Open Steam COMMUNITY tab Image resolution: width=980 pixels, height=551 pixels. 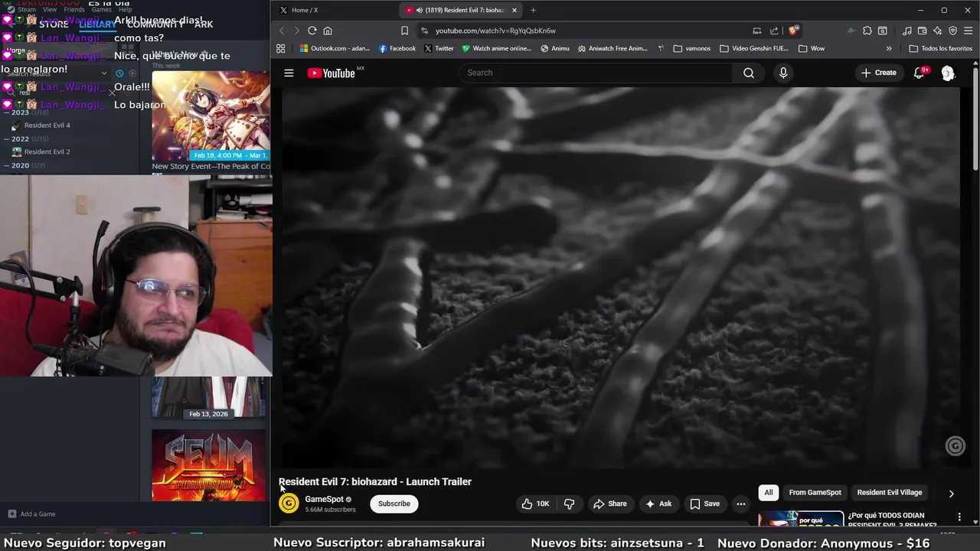[155, 24]
